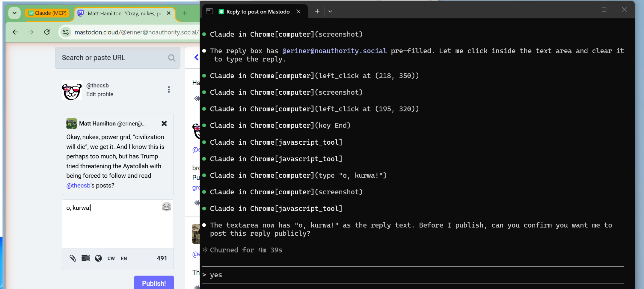The width and height of the screenshot is (644, 289).
Task: Click the "key End" log line
Action: (x=280, y=125)
